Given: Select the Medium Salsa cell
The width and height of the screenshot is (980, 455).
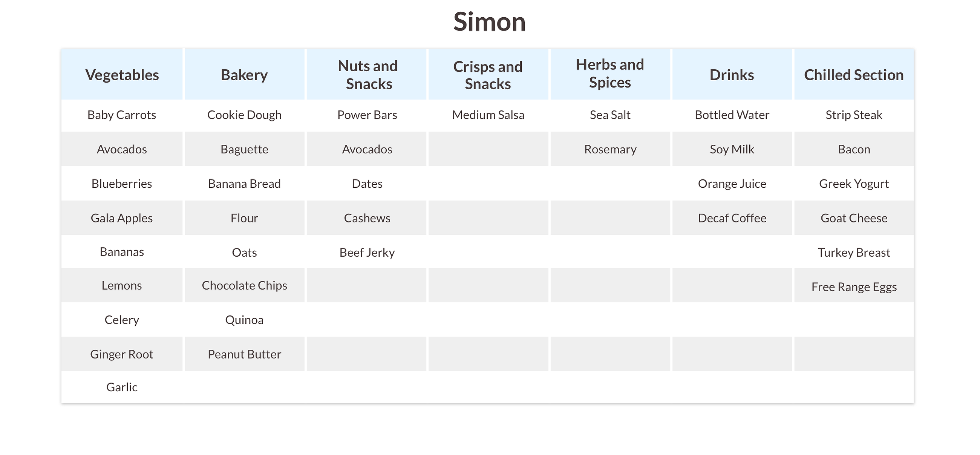Looking at the screenshot, I should pos(488,115).
